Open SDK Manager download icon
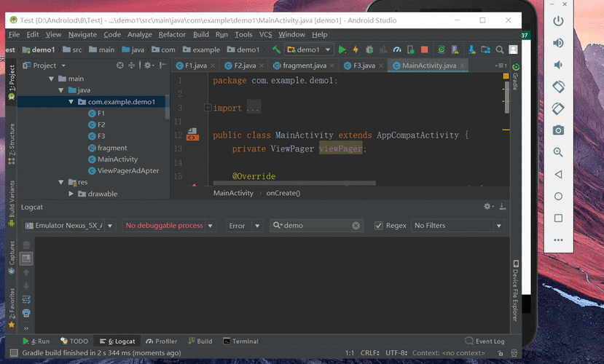 pos(472,50)
